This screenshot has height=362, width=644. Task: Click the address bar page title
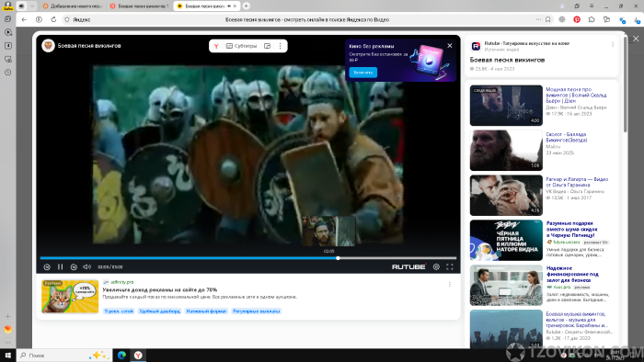pyautogui.click(x=307, y=19)
